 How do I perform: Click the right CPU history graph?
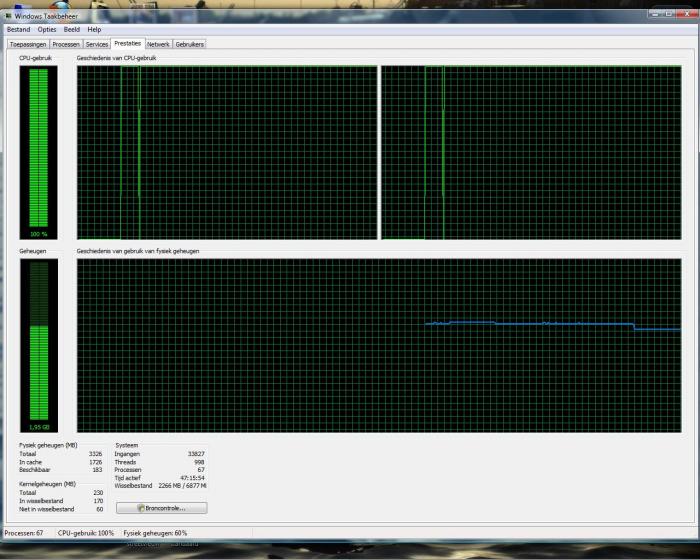[x=531, y=152]
